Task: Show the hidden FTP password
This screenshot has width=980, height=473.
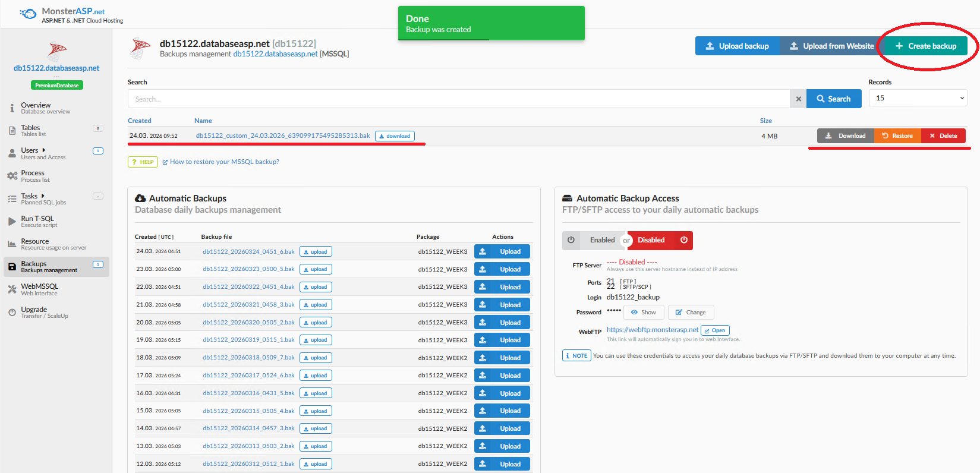Action: coord(644,313)
